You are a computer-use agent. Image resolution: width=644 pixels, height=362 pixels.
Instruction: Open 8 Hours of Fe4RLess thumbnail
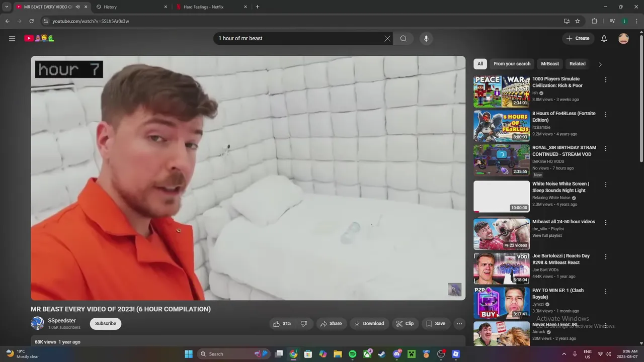[x=502, y=126]
